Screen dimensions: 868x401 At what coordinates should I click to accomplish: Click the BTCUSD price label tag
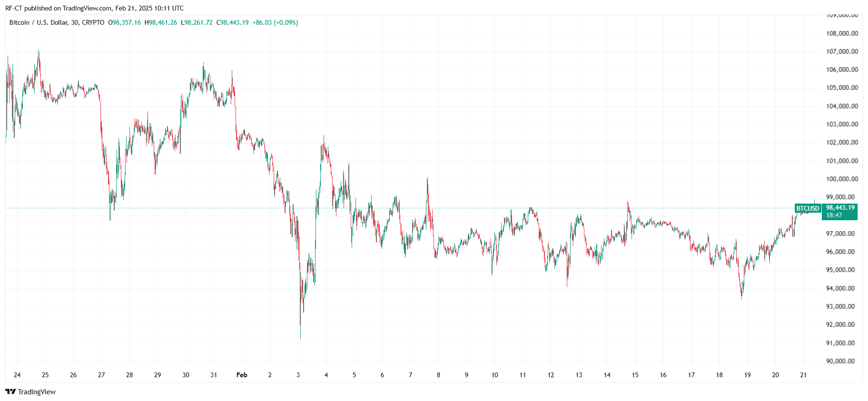coord(808,208)
